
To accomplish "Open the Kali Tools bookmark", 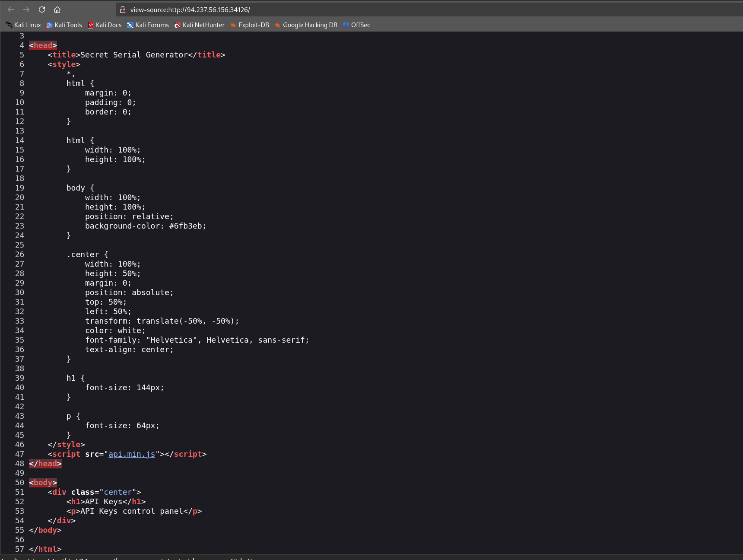I will [x=64, y=25].
